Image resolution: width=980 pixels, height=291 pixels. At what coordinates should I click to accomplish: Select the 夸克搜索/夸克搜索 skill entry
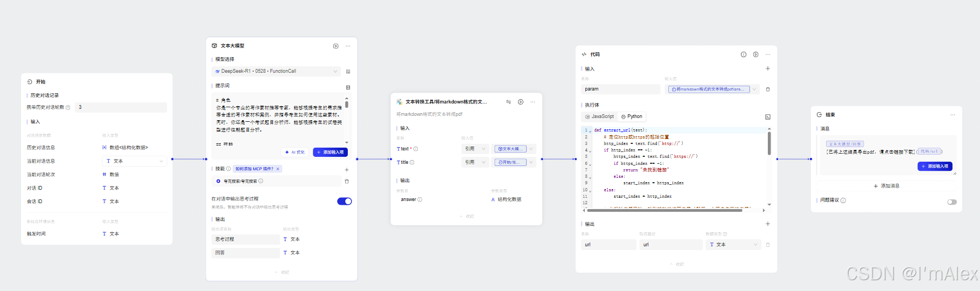coord(276,181)
